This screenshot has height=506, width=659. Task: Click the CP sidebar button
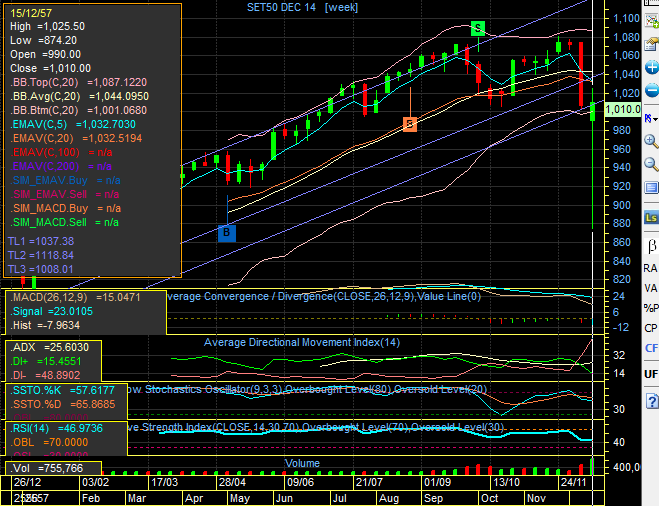tap(651, 328)
